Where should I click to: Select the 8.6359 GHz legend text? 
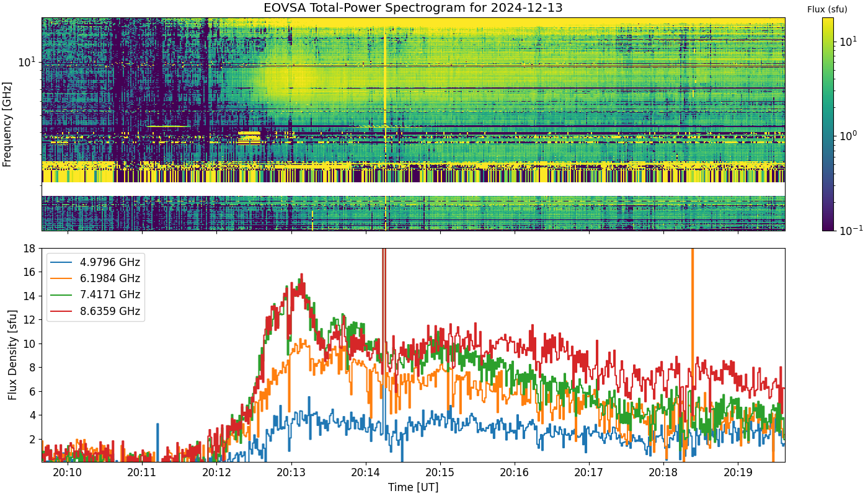(x=110, y=311)
